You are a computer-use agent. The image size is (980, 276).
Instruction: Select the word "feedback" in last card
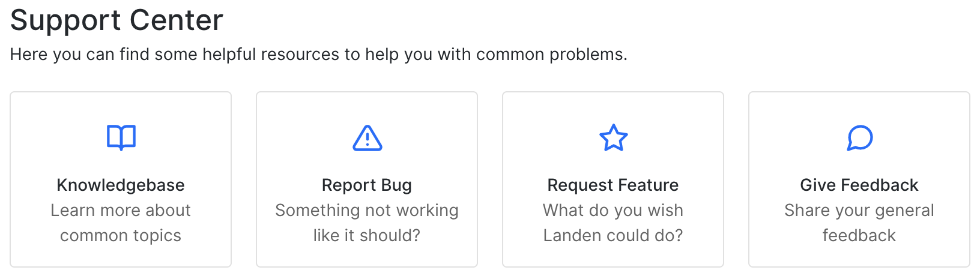(859, 235)
